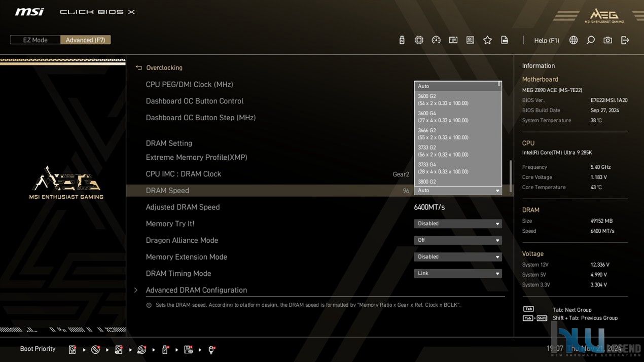Select the first Boot Priority hard disk icon
This screenshot has width=644, height=362.
pos(73,349)
